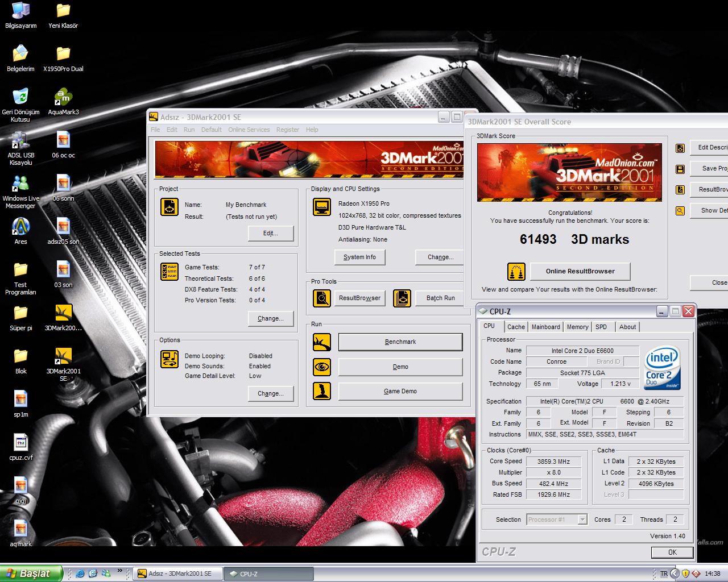728x582 pixels.
Task: Switch to the About tab in CPU-Z
Action: point(628,327)
